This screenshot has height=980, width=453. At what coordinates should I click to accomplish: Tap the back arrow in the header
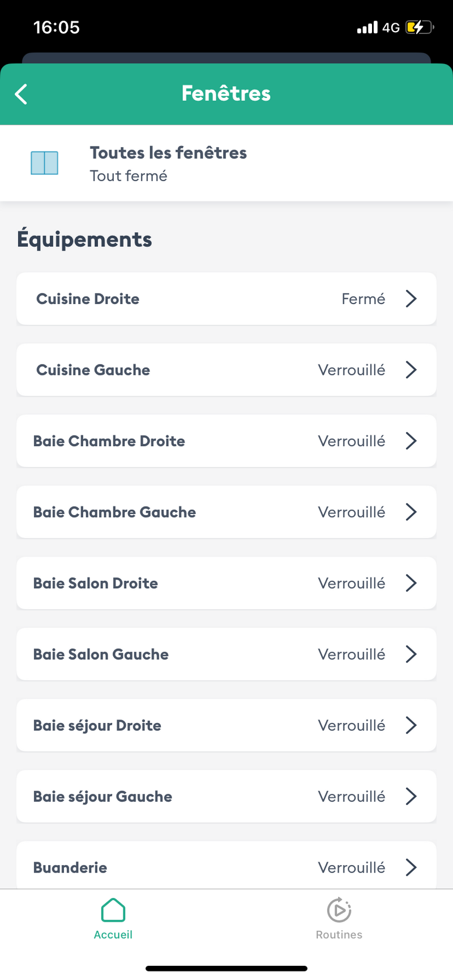tap(21, 94)
